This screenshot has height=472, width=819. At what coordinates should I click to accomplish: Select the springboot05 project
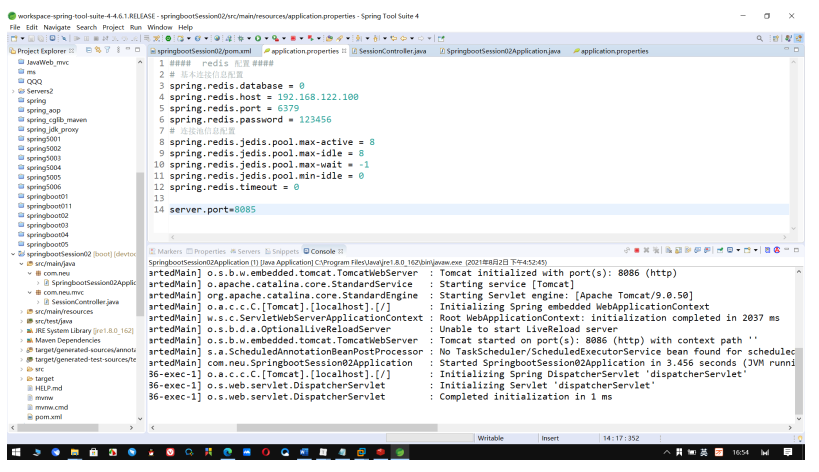coord(48,244)
